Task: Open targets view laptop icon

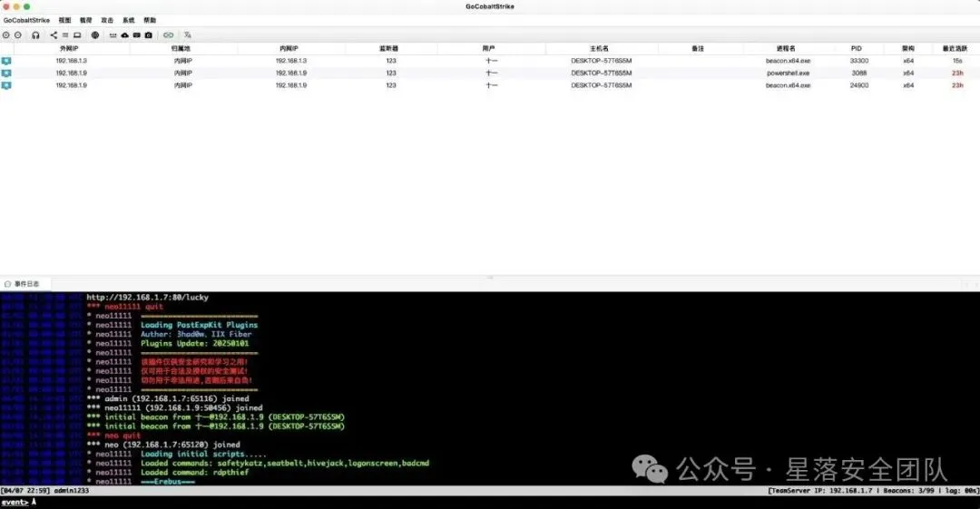Action: coord(77,35)
